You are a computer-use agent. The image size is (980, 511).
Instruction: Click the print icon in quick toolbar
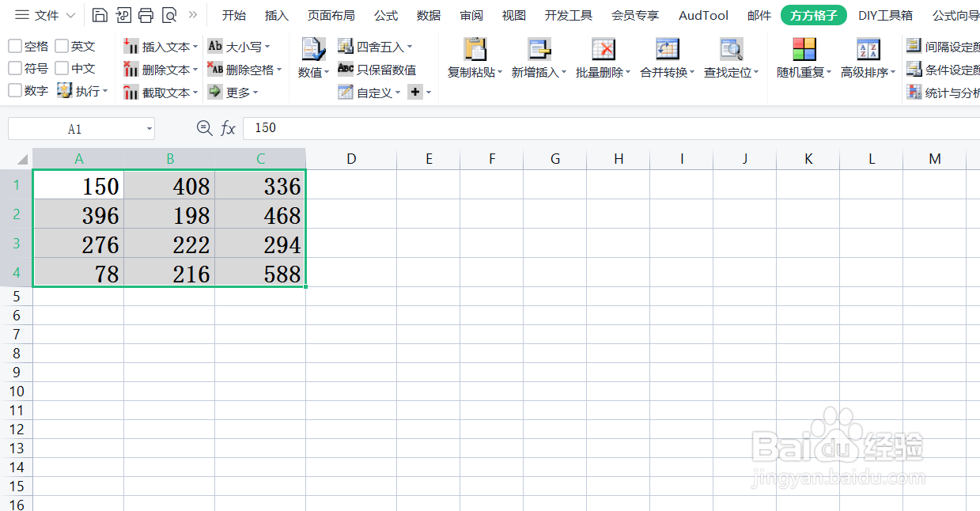coord(146,15)
